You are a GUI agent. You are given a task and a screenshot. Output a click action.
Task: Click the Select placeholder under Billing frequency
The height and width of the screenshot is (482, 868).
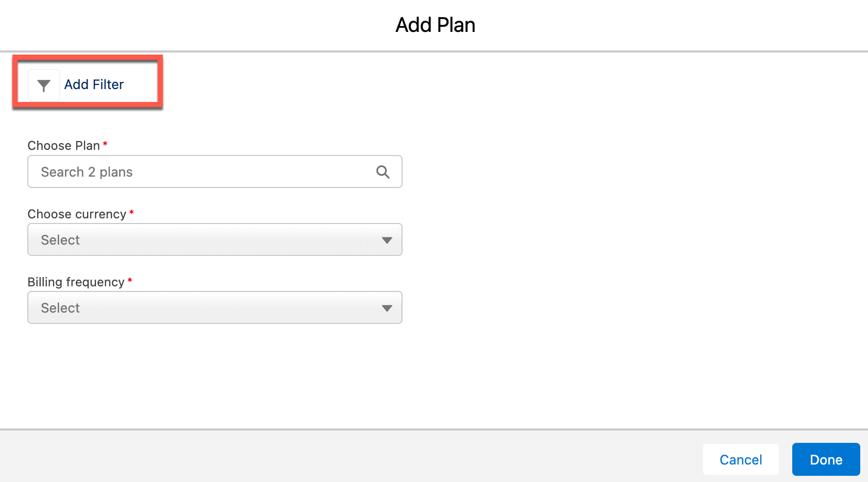pyautogui.click(x=60, y=308)
